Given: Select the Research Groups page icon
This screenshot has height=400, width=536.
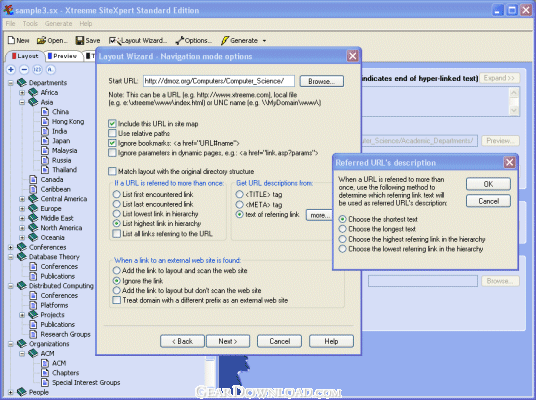Looking at the screenshot, I should pos(33,334).
